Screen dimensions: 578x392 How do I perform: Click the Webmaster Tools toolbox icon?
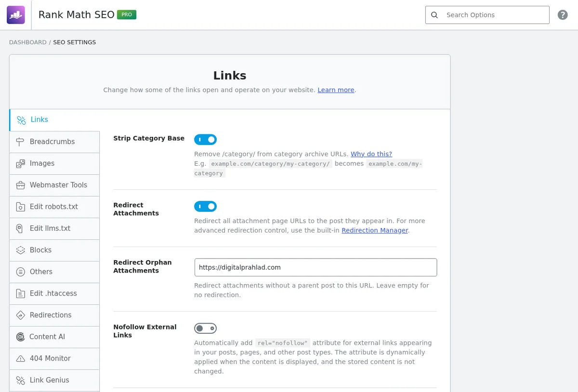(20, 185)
